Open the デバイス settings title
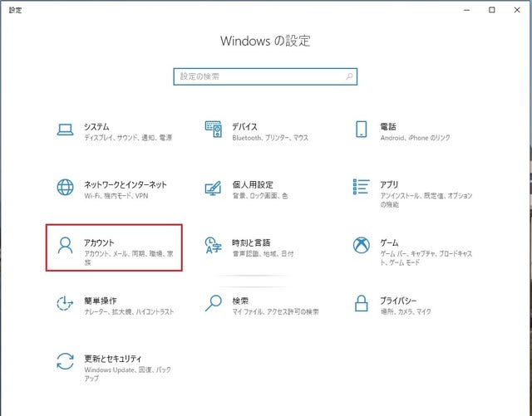The height and width of the screenshot is (416, 532). (x=244, y=127)
